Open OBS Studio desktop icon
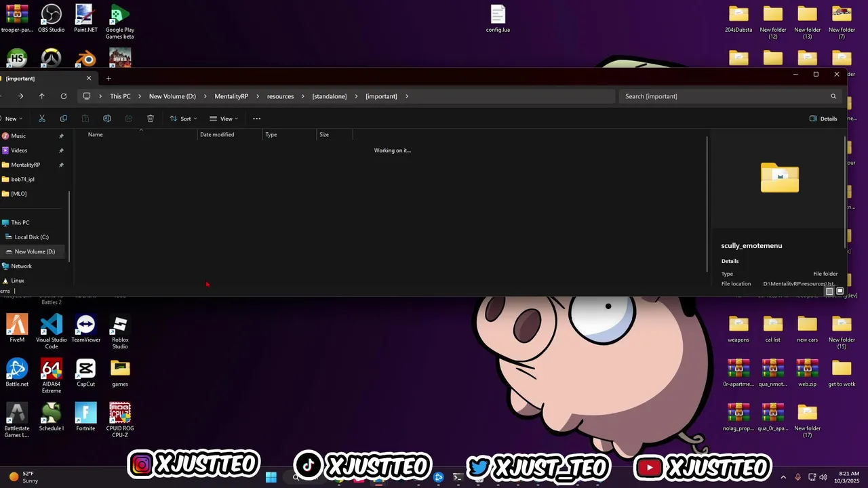Image resolution: width=868 pixels, height=488 pixels. pyautogui.click(x=52, y=19)
